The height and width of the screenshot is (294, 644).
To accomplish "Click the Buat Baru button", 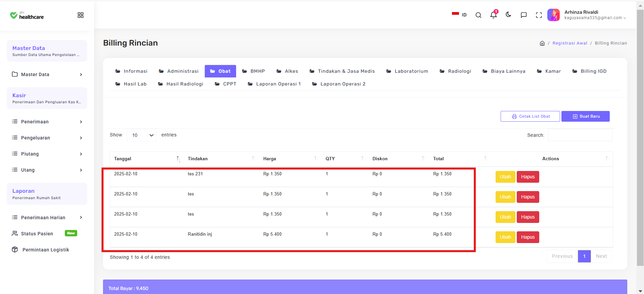I will [586, 116].
